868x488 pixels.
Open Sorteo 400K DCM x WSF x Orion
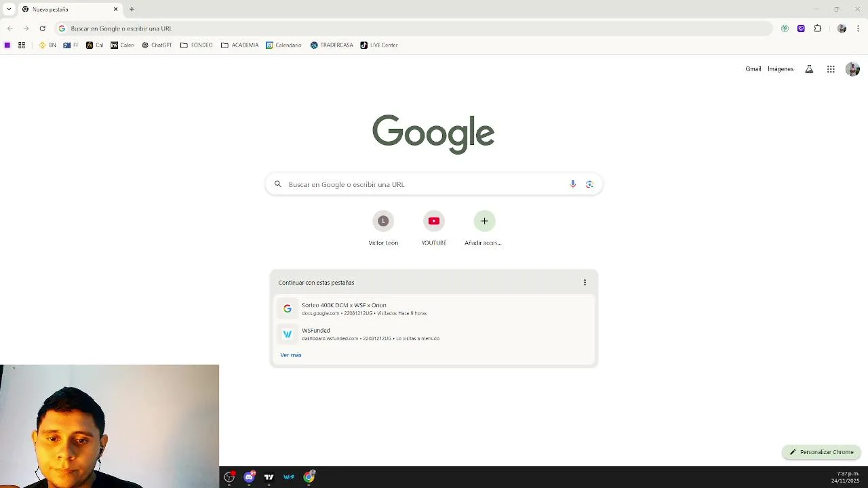tap(434, 309)
